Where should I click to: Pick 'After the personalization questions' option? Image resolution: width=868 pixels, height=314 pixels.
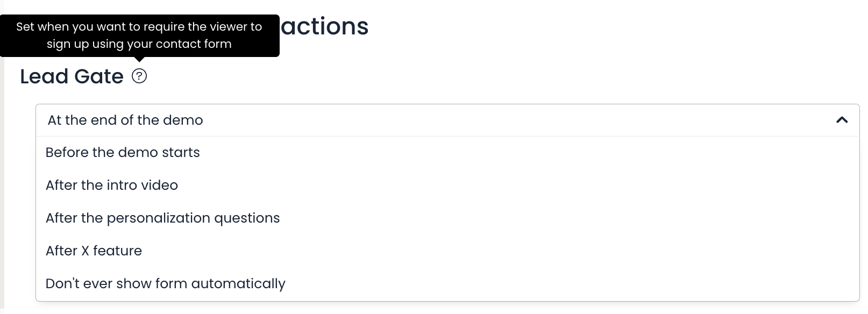click(x=447, y=218)
